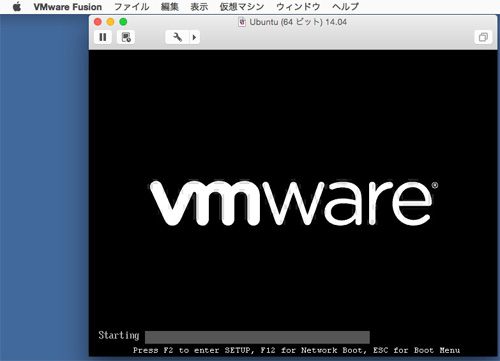Click the document icon in window title
Screen dimensions: 500x361
click(242, 22)
